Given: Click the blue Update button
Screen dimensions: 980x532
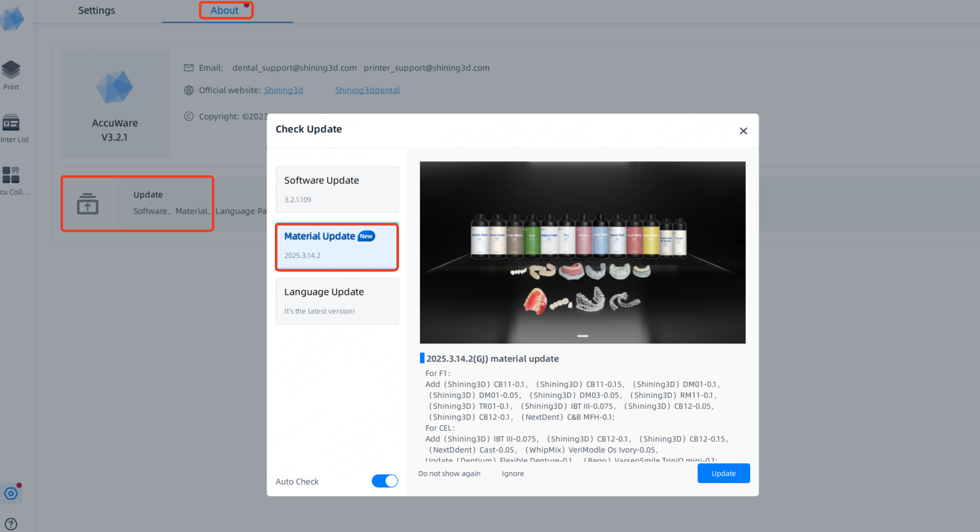Looking at the screenshot, I should (724, 473).
